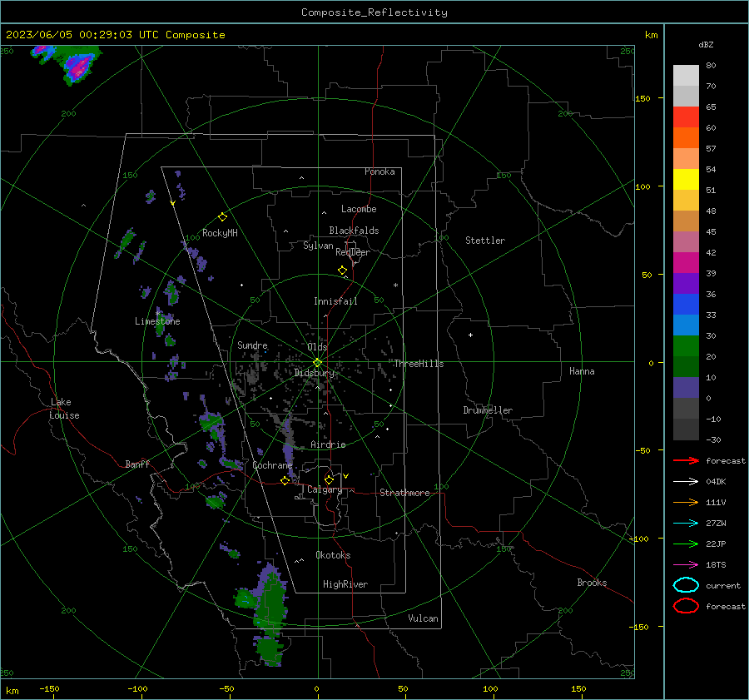Select yellow diamond marker below RedDeer
This screenshot has width=749, height=700.
(343, 271)
